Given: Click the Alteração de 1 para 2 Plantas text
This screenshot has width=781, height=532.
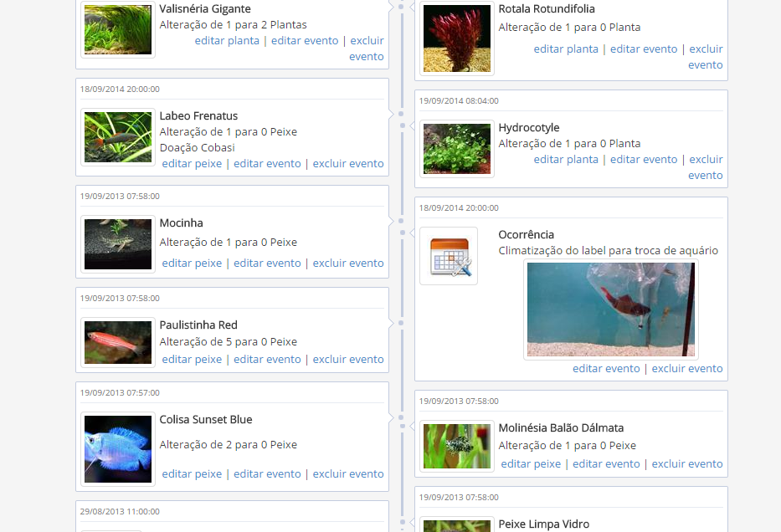Looking at the screenshot, I should pyautogui.click(x=233, y=25).
